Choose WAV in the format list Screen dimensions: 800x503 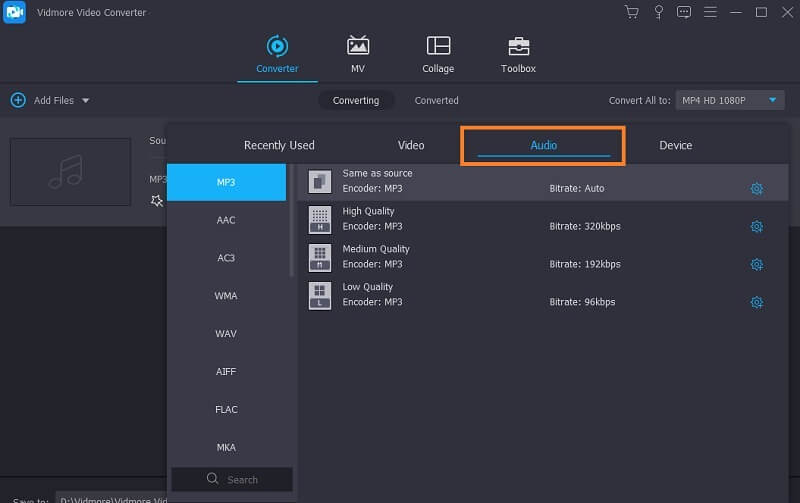[226, 334]
